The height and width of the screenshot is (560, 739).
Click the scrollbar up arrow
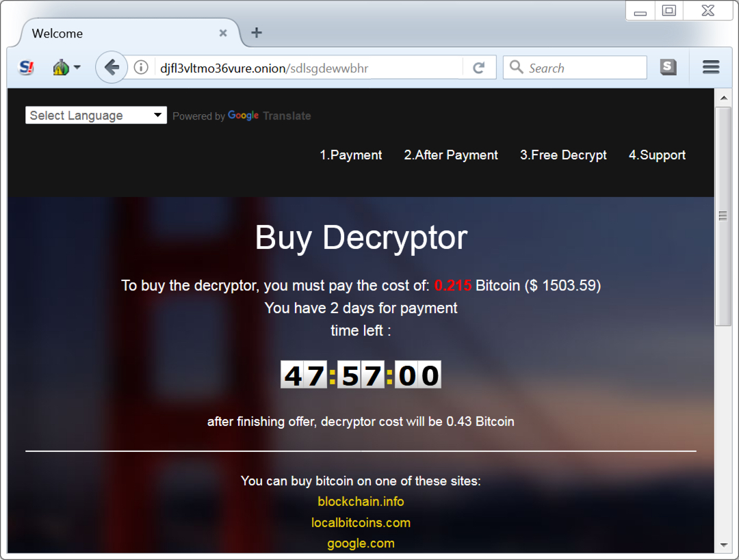[x=724, y=98]
